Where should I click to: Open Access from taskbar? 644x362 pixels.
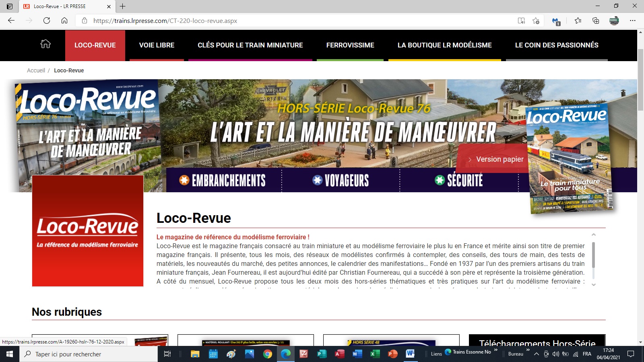point(340,354)
